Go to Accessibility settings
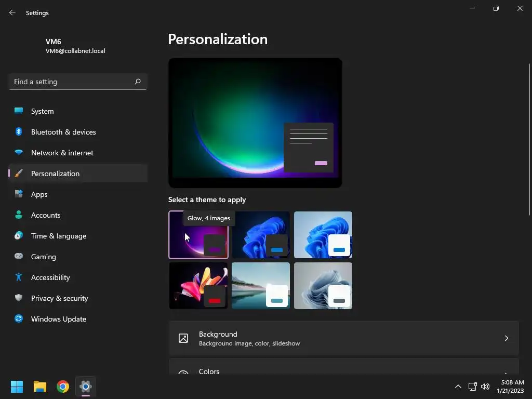This screenshot has height=399, width=532. coord(78,277)
